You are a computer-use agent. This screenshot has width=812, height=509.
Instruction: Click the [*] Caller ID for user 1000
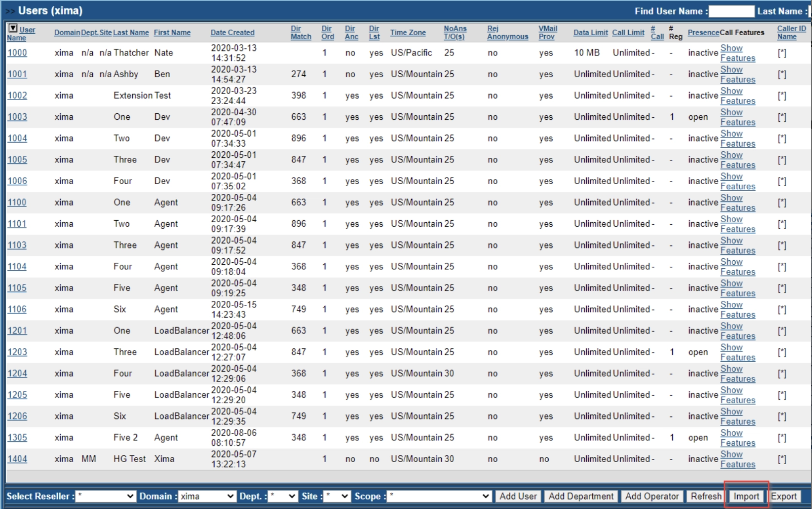(782, 53)
